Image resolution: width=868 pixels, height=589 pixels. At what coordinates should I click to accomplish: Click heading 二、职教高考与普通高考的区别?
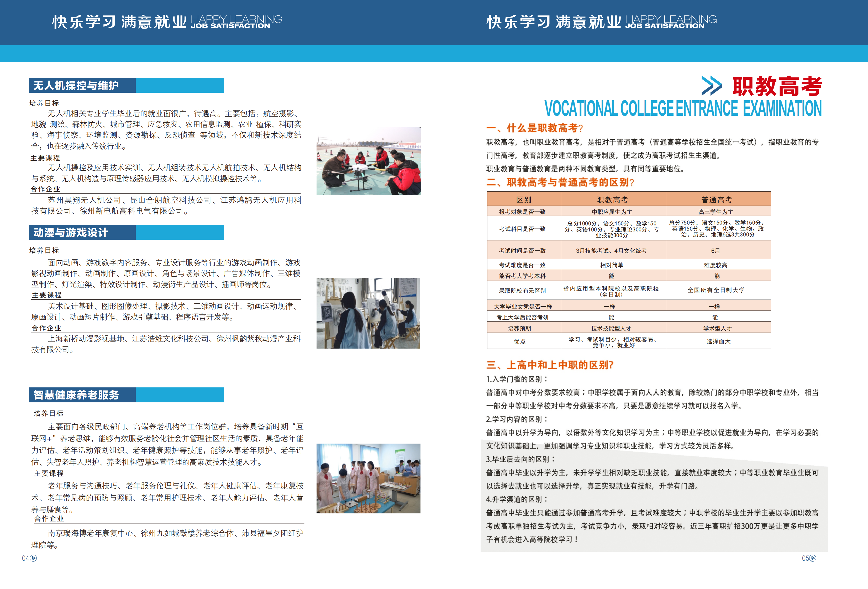(x=560, y=182)
